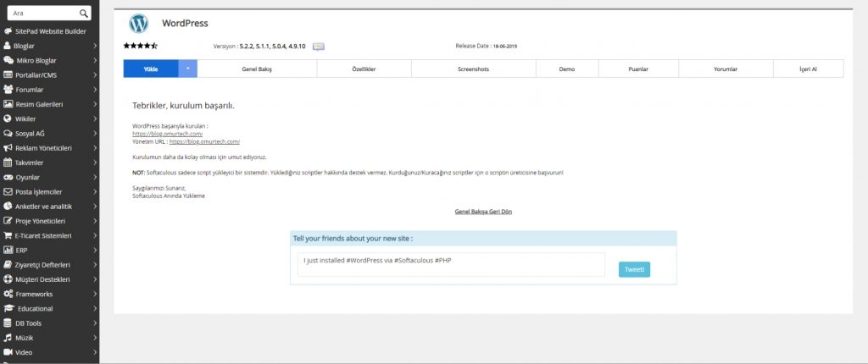Click the Proje Yöneticileri edit icon
868x364 pixels.
(8, 221)
